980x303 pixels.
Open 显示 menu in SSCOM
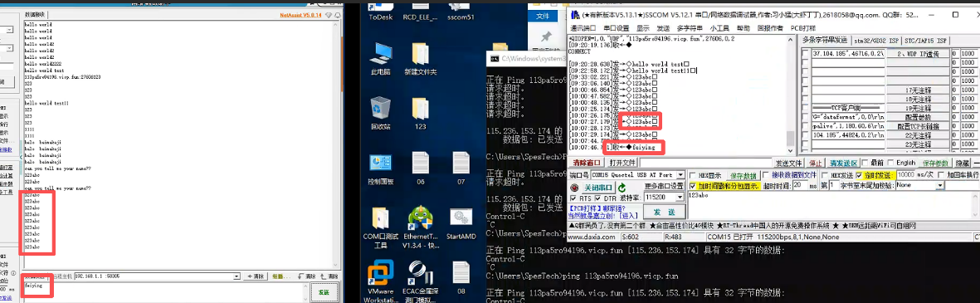coord(643,29)
